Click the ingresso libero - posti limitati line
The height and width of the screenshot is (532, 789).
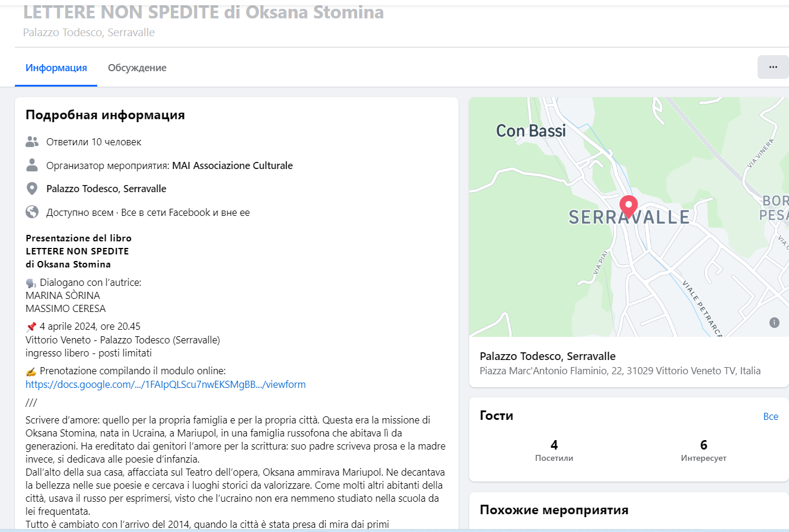[88, 353]
